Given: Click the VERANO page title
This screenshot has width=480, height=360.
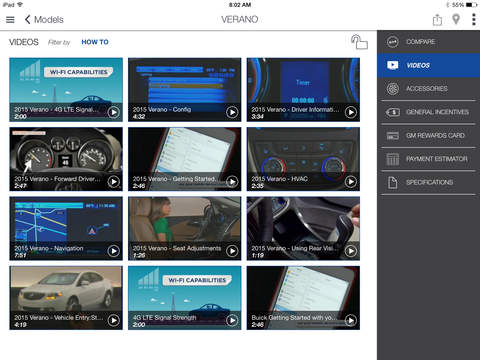Looking at the screenshot, I should click(240, 19).
